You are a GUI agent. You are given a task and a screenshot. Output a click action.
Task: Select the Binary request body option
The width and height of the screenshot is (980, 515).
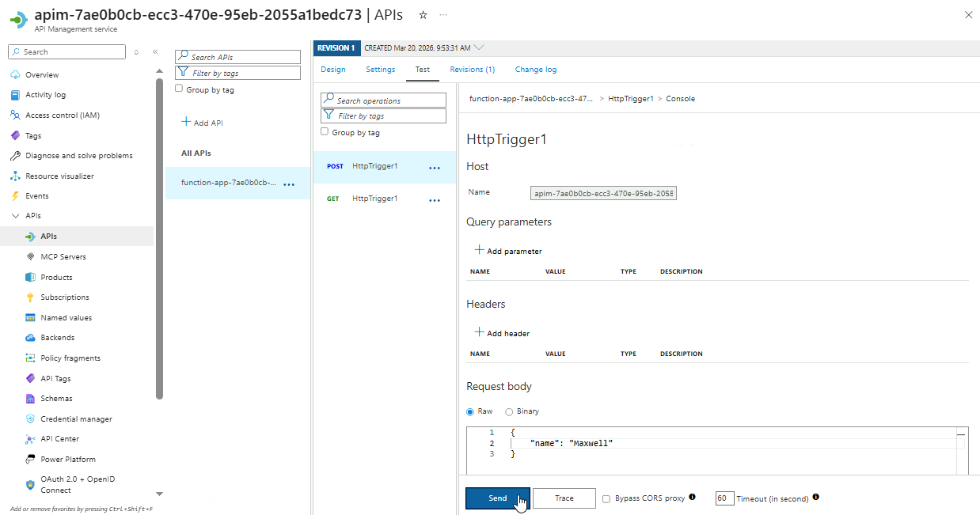pos(509,411)
